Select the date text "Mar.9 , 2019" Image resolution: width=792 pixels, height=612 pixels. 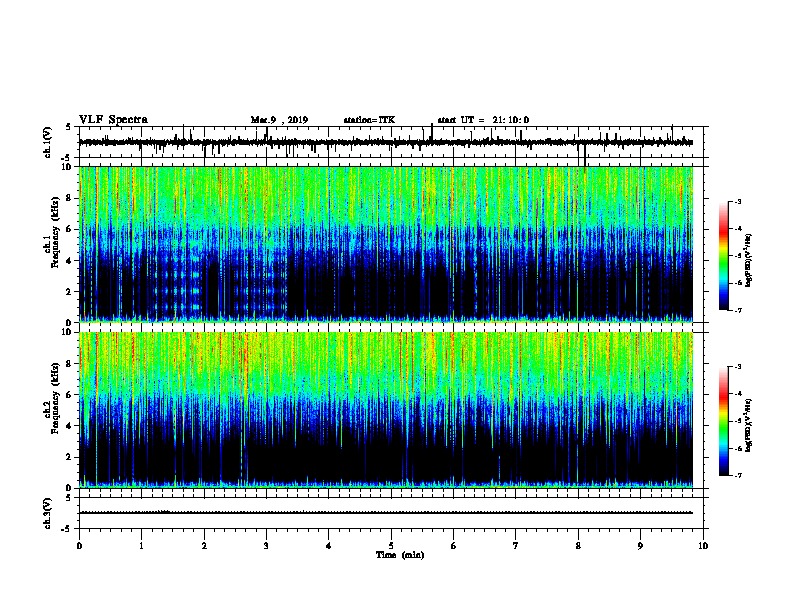279,120
